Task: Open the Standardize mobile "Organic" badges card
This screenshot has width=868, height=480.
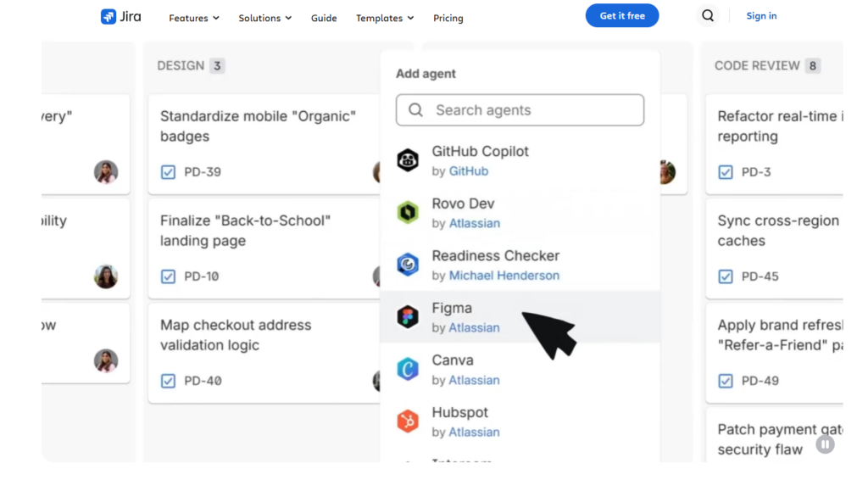Action: (x=264, y=144)
